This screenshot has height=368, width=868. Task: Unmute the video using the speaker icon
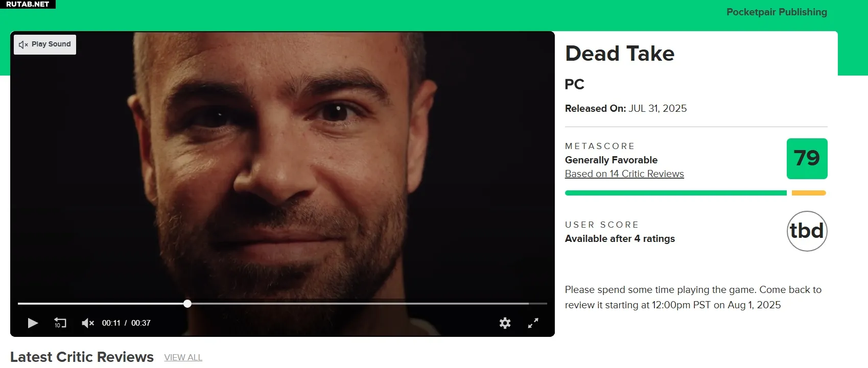pos(88,323)
